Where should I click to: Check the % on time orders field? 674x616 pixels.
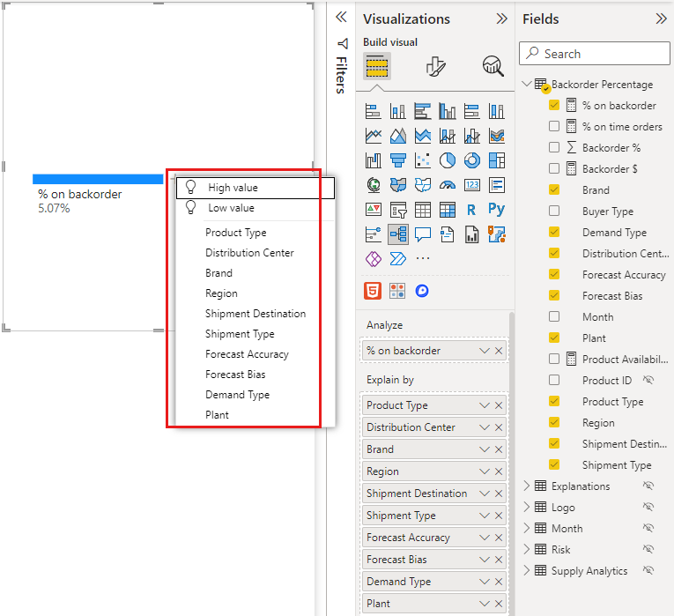tap(554, 126)
